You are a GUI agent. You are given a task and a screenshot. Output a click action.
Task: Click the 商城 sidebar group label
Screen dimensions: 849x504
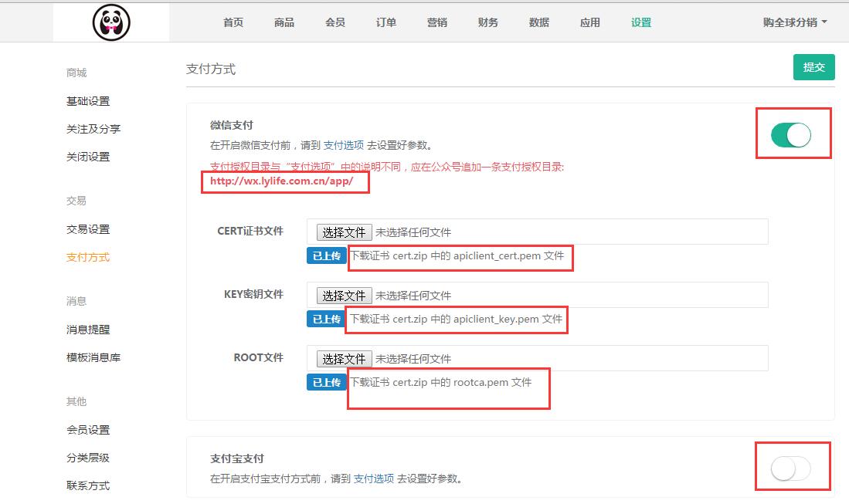tap(76, 73)
